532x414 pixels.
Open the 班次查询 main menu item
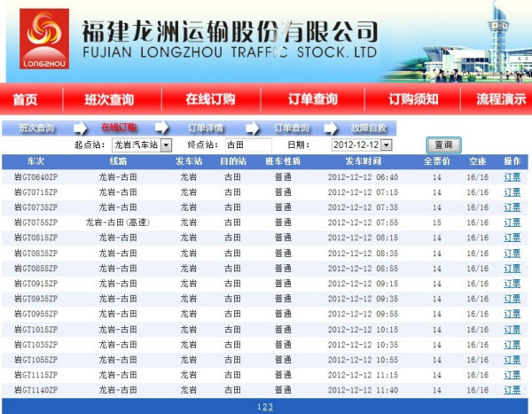109,99
